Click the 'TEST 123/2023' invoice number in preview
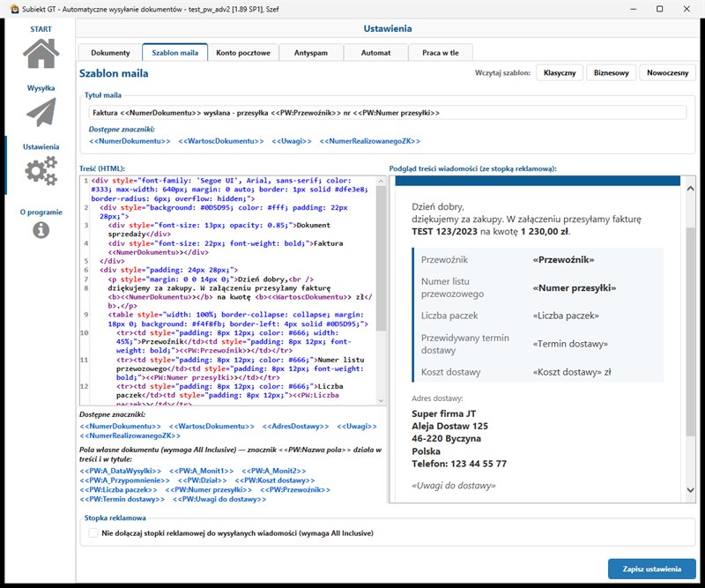 click(x=445, y=232)
